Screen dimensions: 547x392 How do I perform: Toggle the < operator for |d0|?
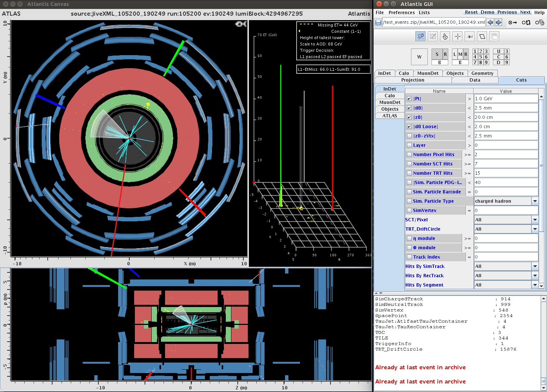coord(469,108)
